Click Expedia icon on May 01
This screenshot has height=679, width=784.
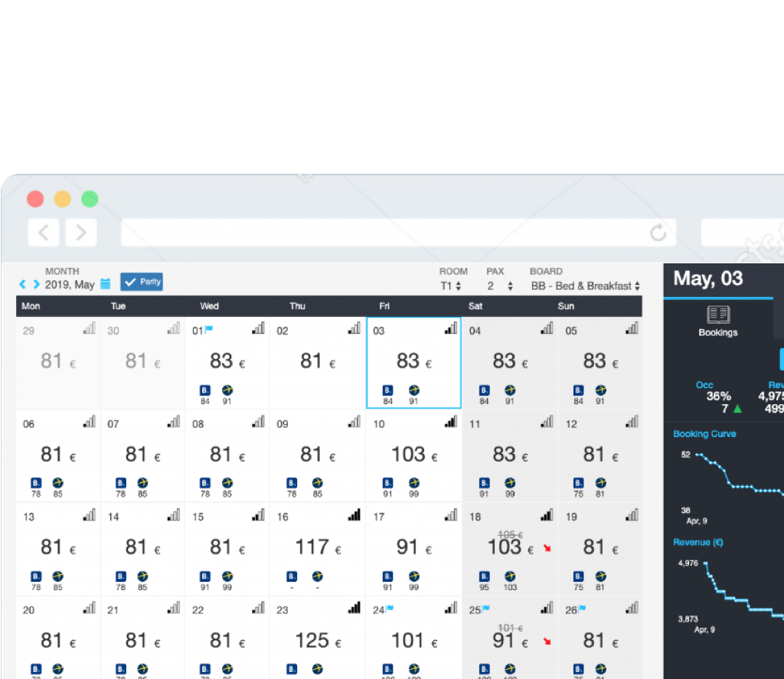227,390
